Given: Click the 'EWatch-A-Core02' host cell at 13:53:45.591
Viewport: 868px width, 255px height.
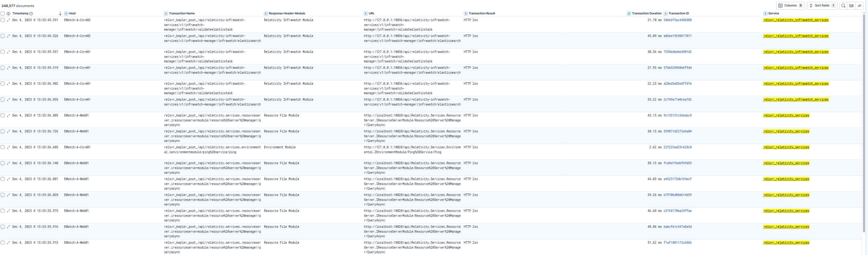Looking at the screenshot, I should (x=77, y=20).
